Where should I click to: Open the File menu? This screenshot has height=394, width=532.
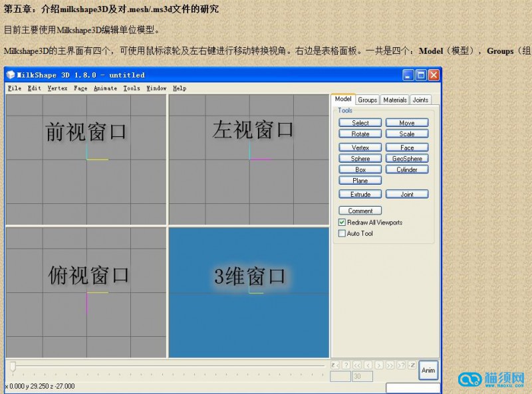coord(15,88)
